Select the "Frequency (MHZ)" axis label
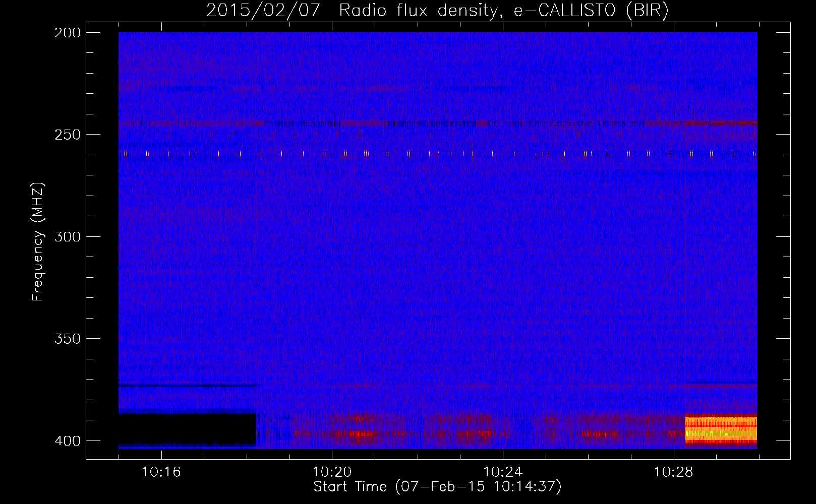The height and width of the screenshot is (504, 816). (38, 242)
